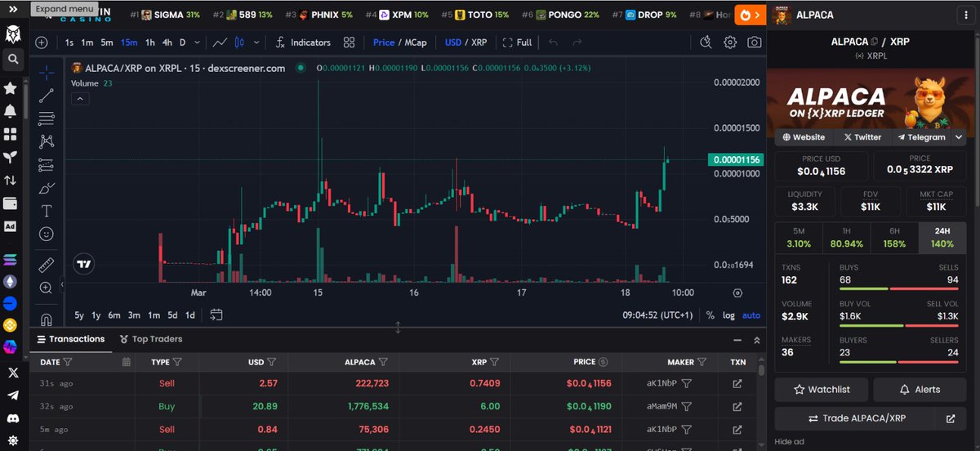Viewport: 980px width, 451px height.
Task: Expand more social links chevron beside Telegram
Action: point(959,137)
